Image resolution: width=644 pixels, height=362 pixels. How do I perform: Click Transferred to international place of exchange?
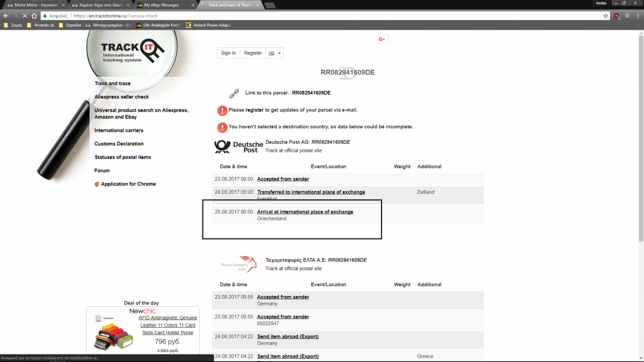pyautogui.click(x=311, y=192)
